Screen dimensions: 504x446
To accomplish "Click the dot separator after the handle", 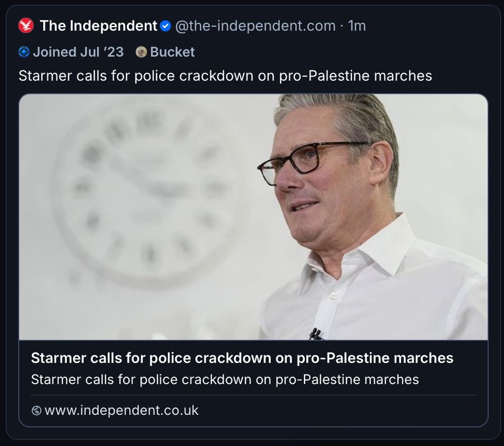I will [343, 26].
